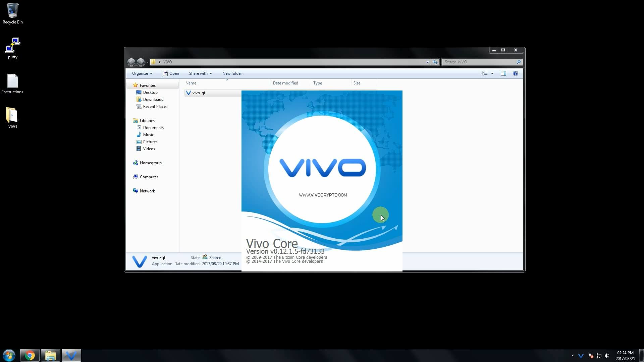644x362 pixels.
Task: Open the speaker volume icon in tray
Action: [x=607, y=356]
